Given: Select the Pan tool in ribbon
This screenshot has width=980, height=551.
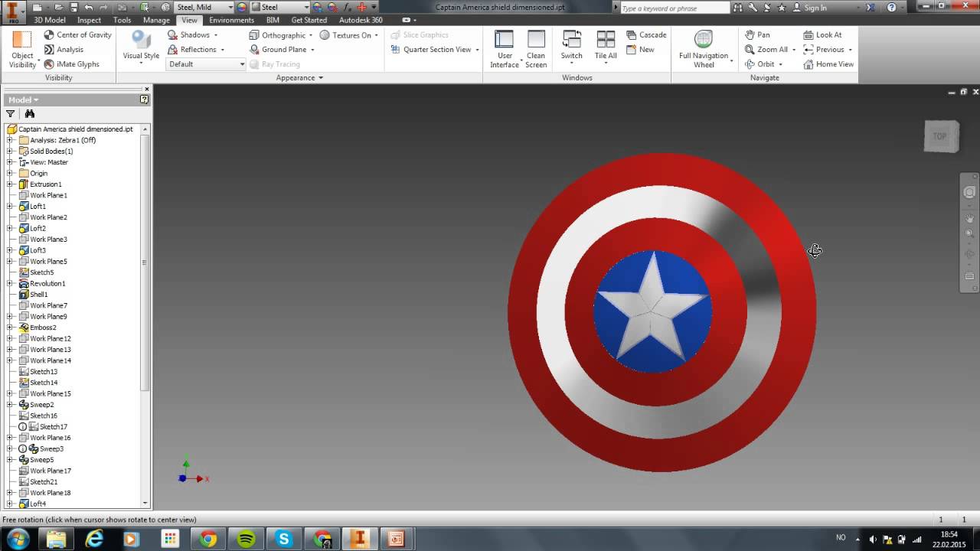Looking at the screenshot, I should click(757, 35).
